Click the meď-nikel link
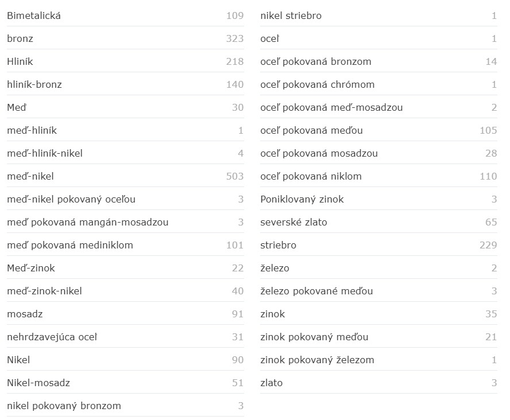 (30, 176)
